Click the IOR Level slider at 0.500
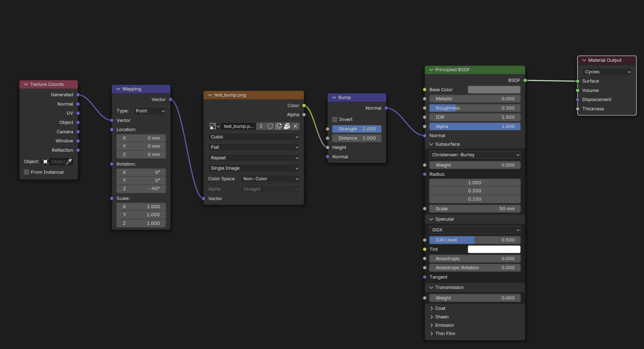This screenshot has height=349, width=644. pos(475,240)
